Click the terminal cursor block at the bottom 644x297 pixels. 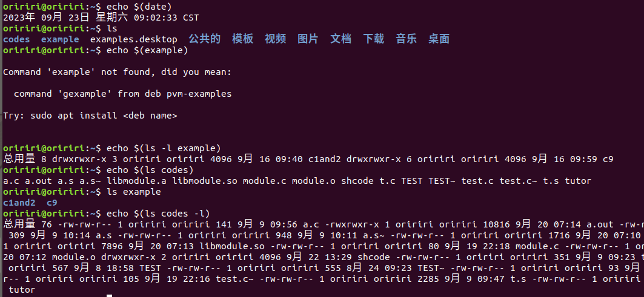coord(110,296)
